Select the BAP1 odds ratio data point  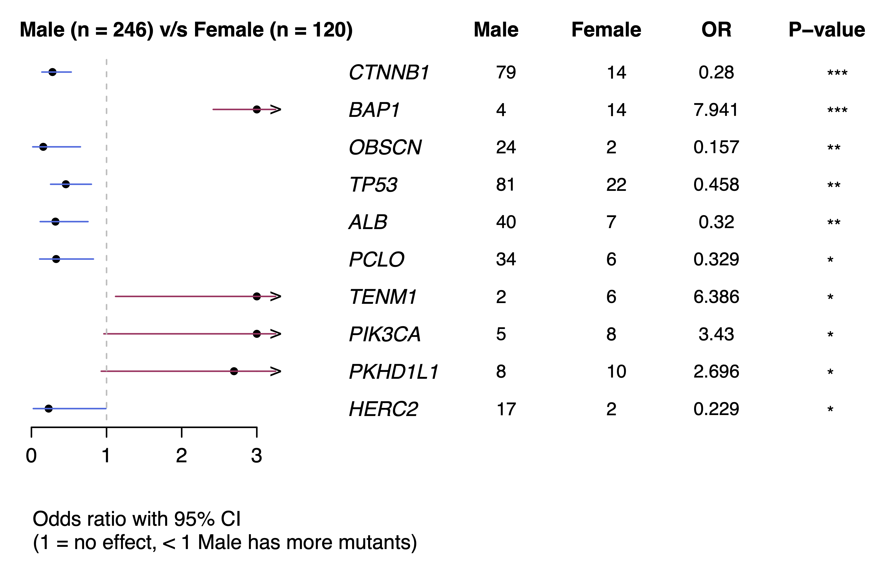257,110
